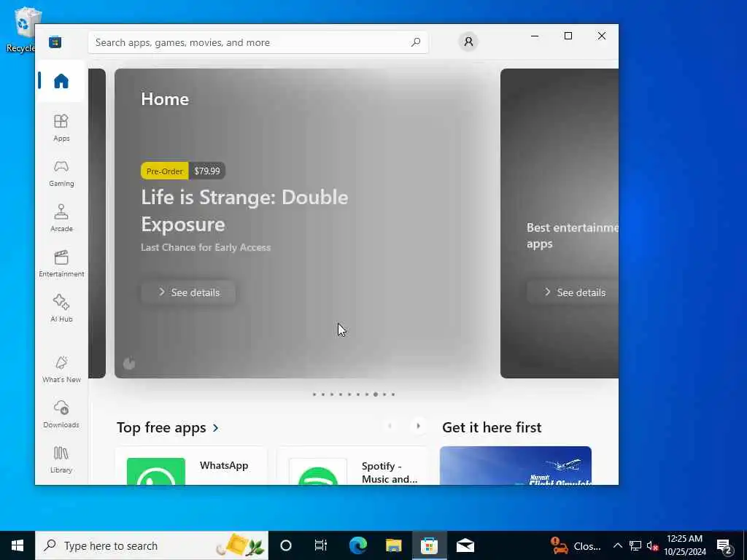Viewport: 747px width, 560px height.
Task: Open the AI Hub section
Action: coord(61,308)
